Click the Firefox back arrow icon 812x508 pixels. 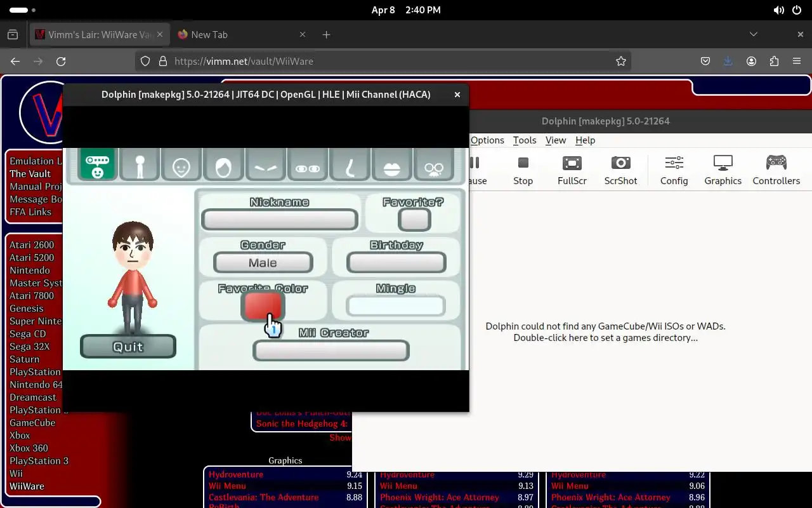click(x=15, y=61)
